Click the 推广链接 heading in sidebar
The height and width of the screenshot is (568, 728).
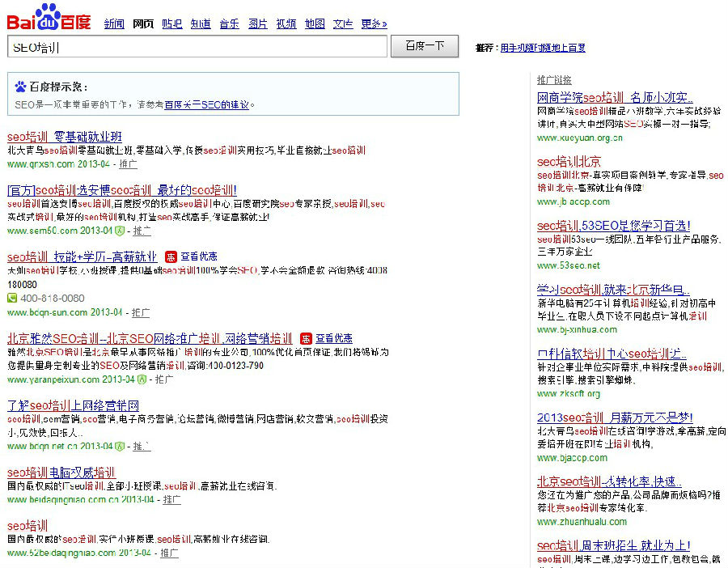pos(554,80)
